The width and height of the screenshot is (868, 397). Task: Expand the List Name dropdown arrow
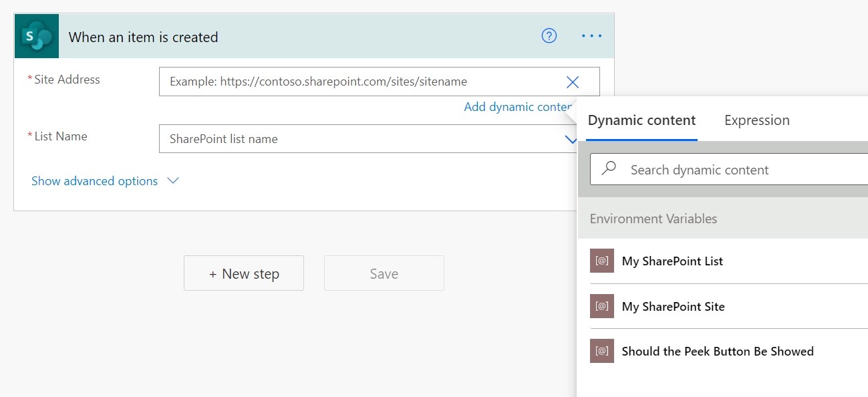[571, 139]
